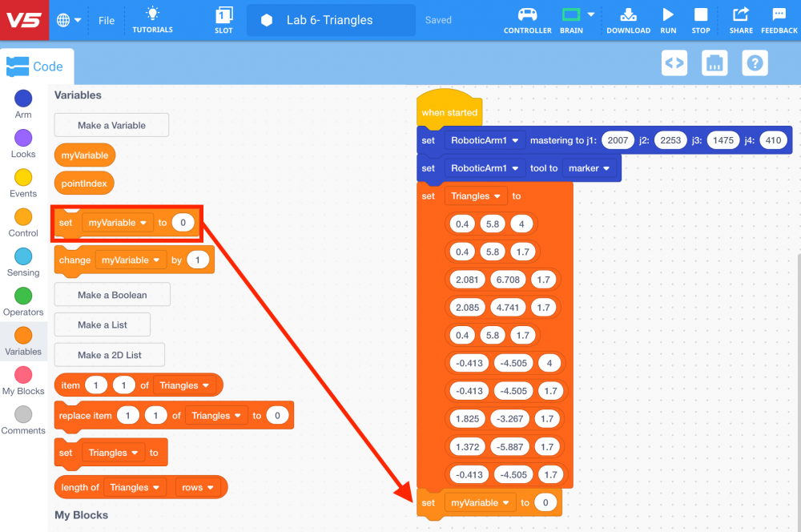Click the Run play icon
The image size is (801, 532).
(668, 14)
